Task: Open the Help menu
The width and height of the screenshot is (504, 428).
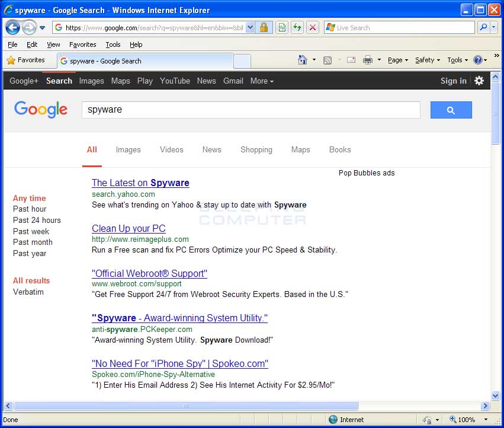Action: pos(136,44)
